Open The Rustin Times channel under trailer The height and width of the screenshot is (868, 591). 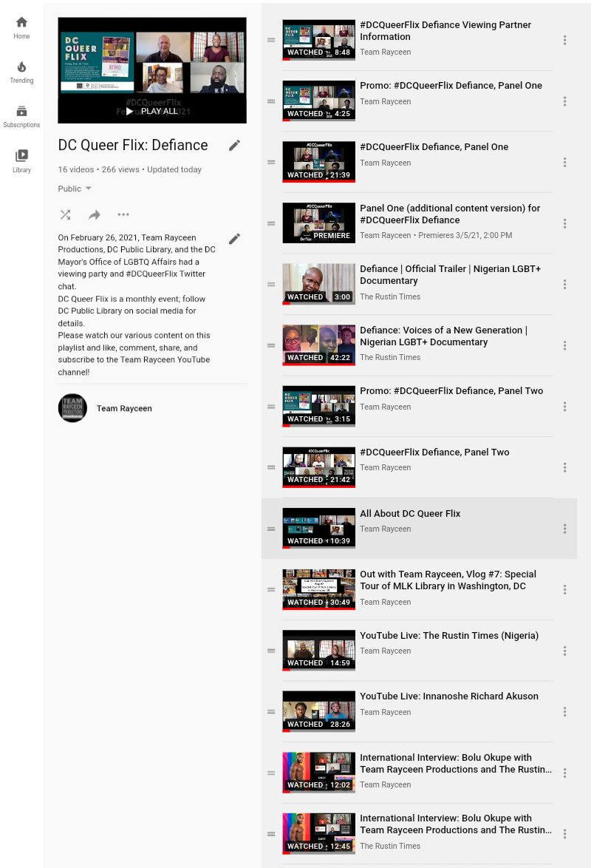[390, 296]
